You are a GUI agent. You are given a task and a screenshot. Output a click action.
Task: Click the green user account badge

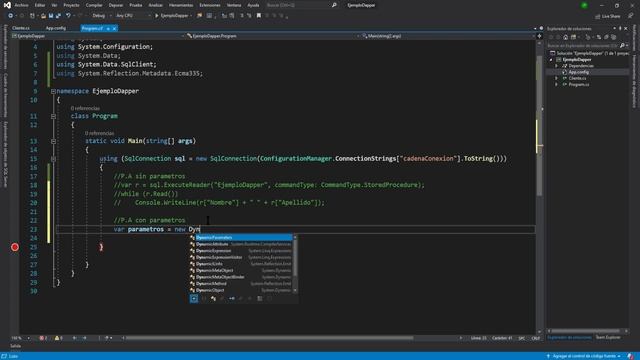click(584, 5)
